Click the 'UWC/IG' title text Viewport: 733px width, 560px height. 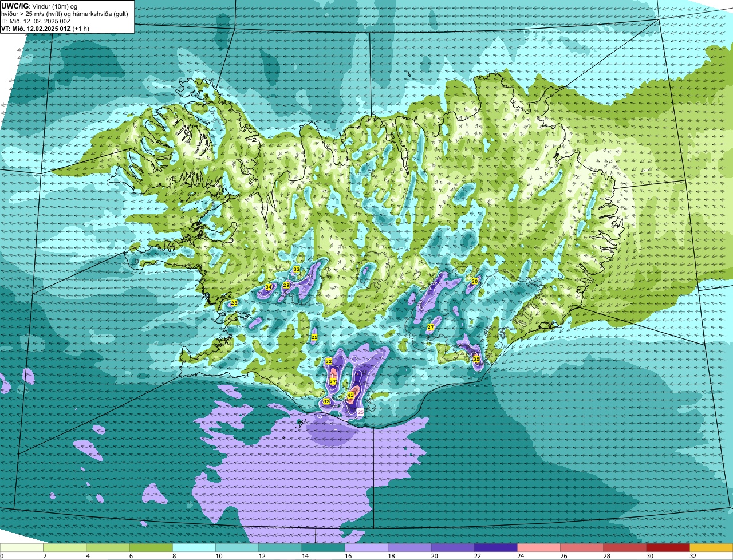(x=15, y=6)
